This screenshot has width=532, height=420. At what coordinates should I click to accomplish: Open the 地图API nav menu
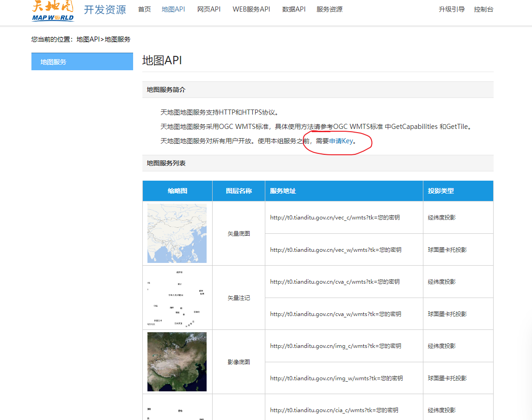(173, 9)
